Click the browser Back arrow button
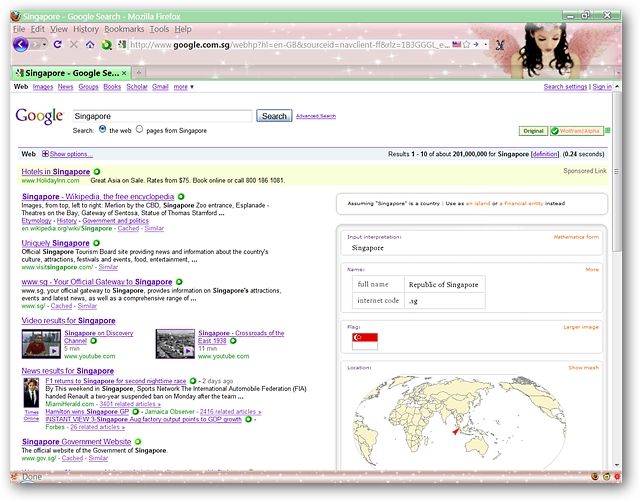Viewport: 640px width, 501px height. pos(20,44)
